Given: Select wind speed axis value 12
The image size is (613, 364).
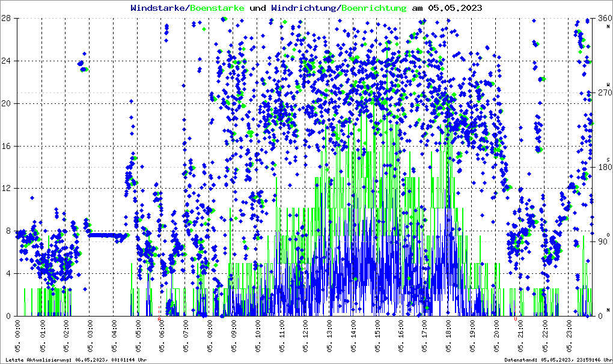Looking at the screenshot, I should 6,188.
